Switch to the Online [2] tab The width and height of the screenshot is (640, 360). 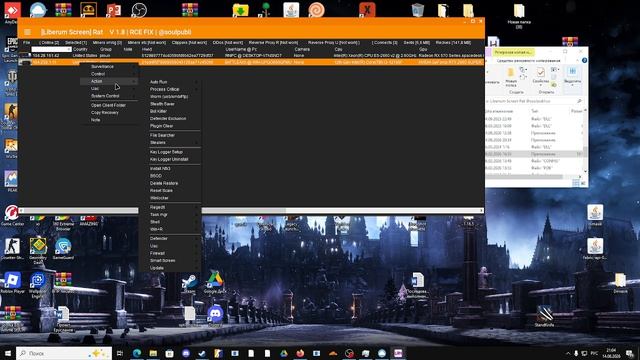(x=49, y=42)
